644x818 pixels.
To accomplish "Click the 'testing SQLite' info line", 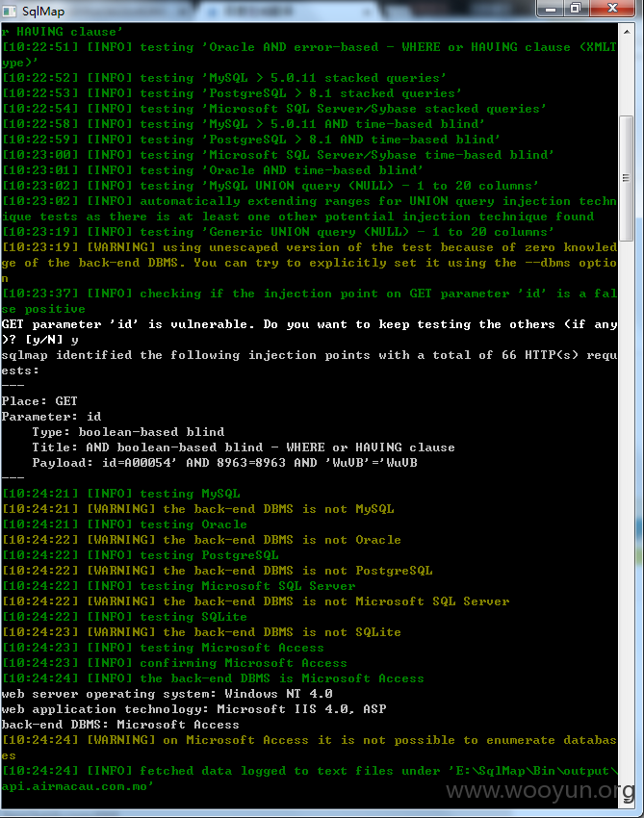I will pos(124,617).
